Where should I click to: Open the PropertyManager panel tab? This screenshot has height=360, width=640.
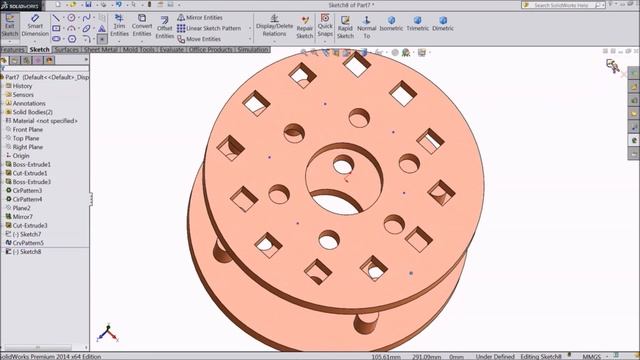(x=15, y=60)
